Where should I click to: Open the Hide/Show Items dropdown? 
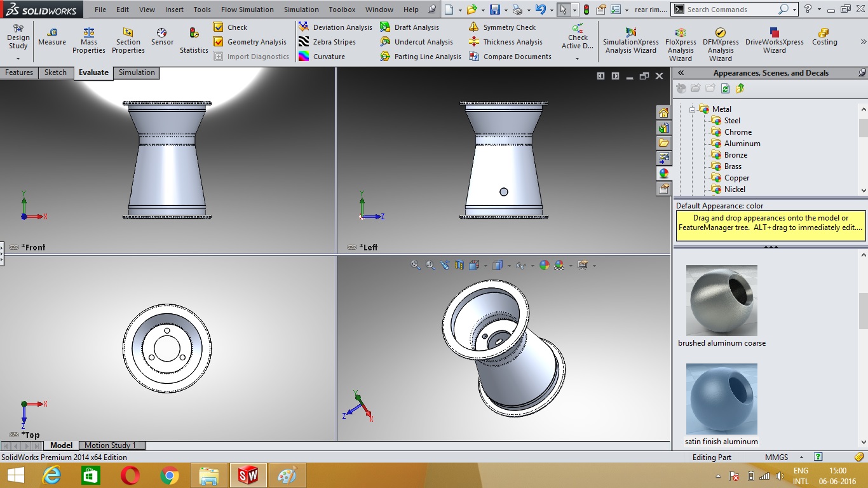(531, 266)
